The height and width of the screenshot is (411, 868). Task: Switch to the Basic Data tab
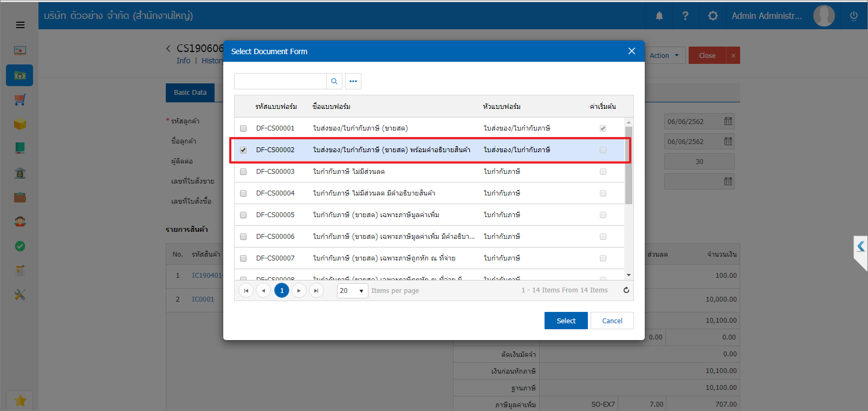tap(190, 93)
